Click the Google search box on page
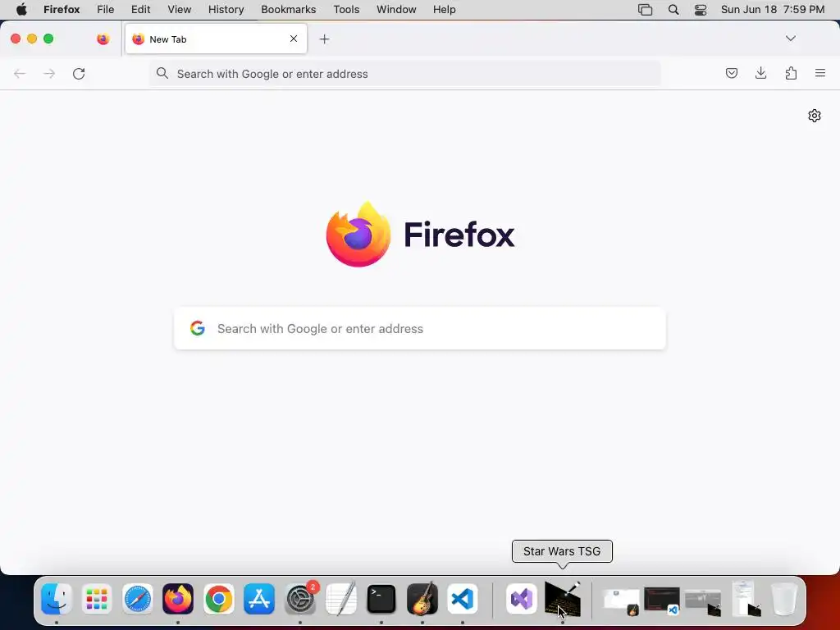Screen dimensions: 840x630 [420, 328]
